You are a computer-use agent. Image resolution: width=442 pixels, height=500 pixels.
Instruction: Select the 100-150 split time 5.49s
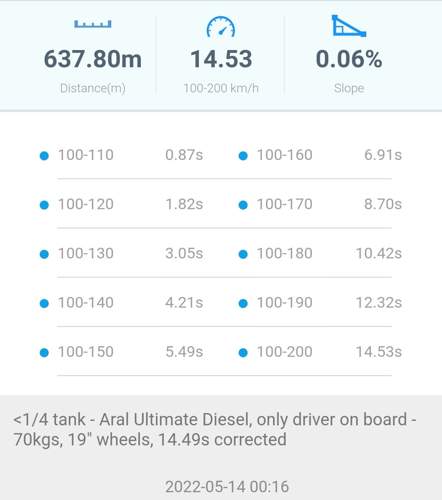pyautogui.click(x=184, y=352)
